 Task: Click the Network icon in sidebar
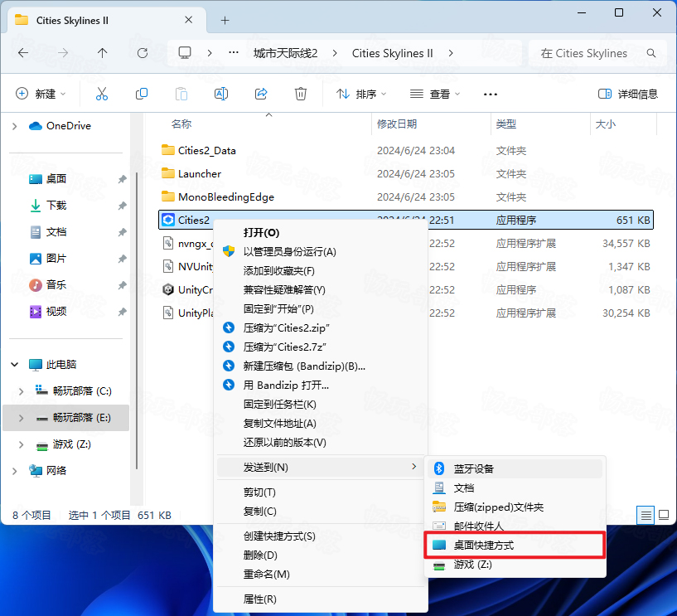tap(36, 470)
